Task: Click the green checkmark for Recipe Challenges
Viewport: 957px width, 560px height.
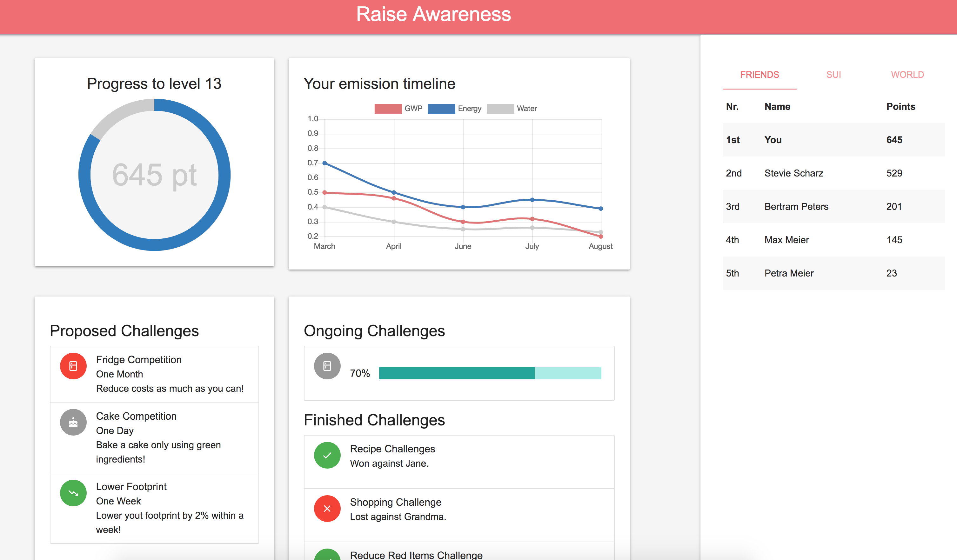Action: (327, 455)
